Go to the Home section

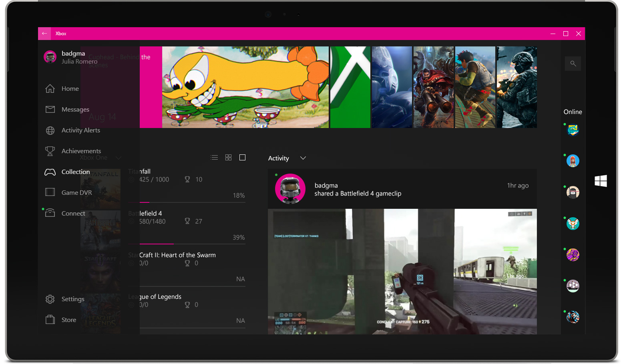coord(70,88)
